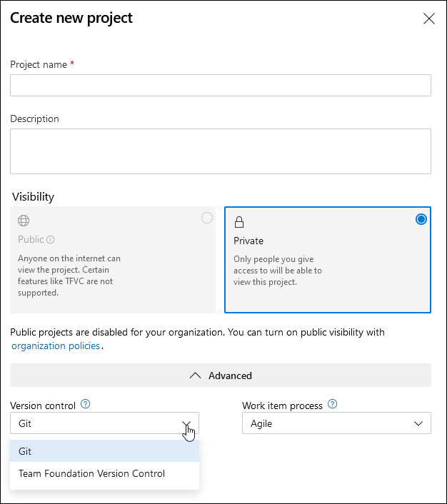Select the Private visibility radio button
Viewport: 447px width, 504px height.
click(x=421, y=219)
